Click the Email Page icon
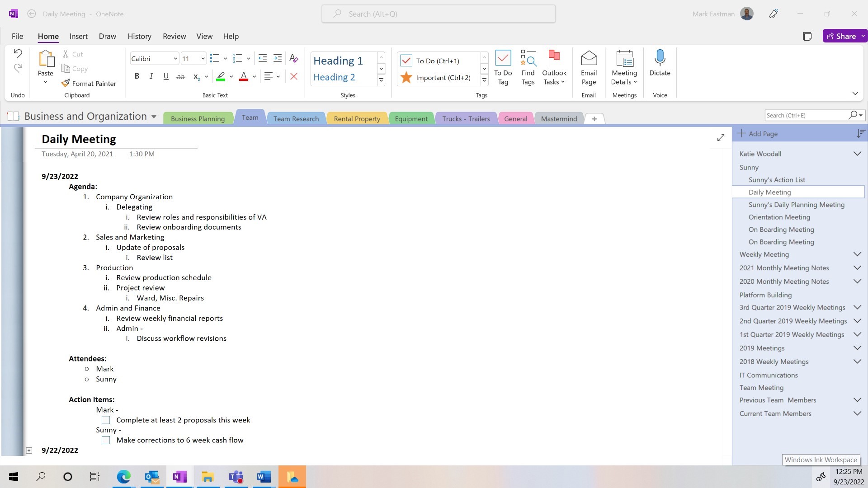 coord(588,68)
